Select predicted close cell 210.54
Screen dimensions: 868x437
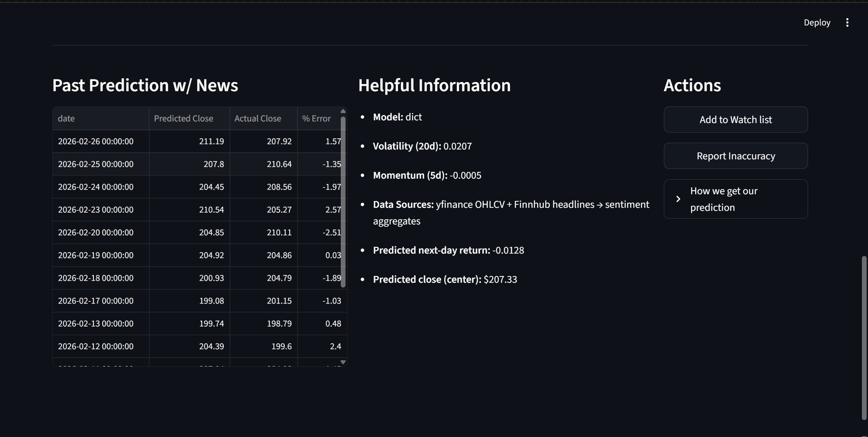click(x=189, y=210)
